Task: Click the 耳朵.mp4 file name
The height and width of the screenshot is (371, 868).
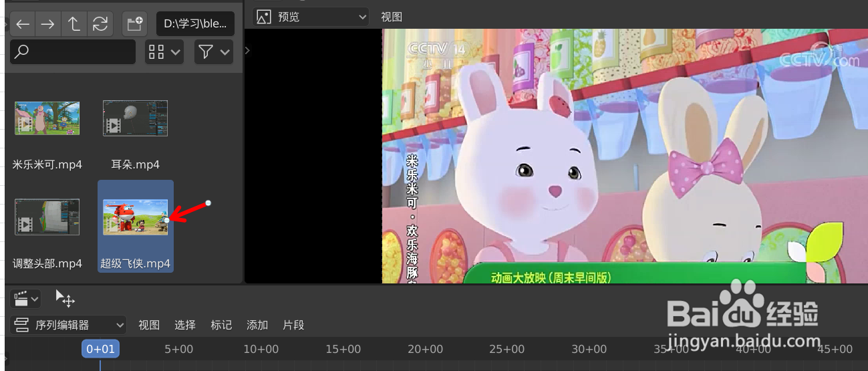Action: click(x=136, y=164)
